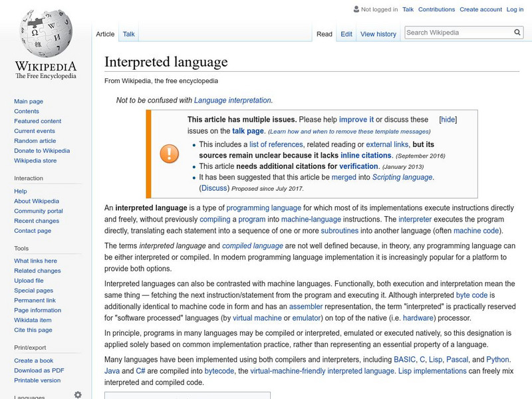The height and width of the screenshot is (399, 532).
Task: Click the search magnifying glass icon
Action: click(x=517, y=31)
